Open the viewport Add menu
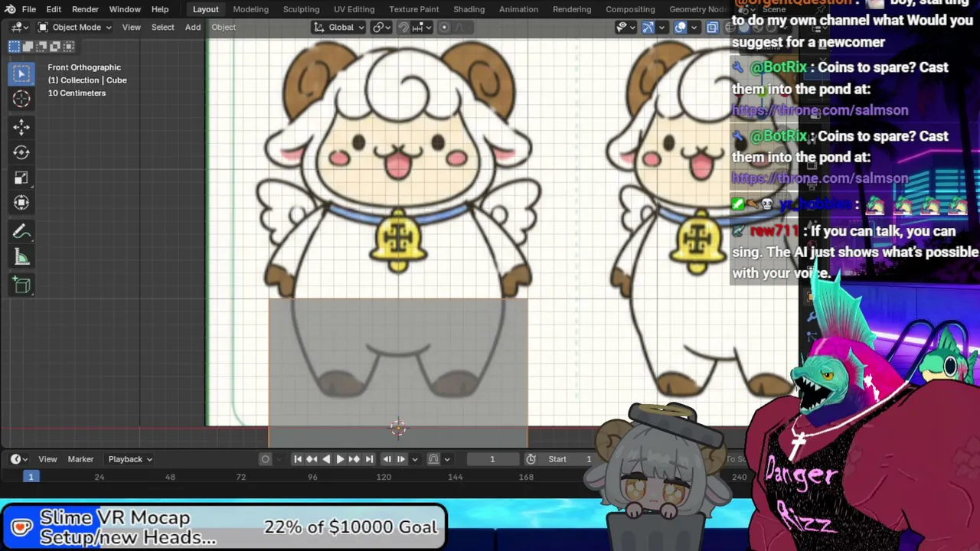 pos(193,28)
